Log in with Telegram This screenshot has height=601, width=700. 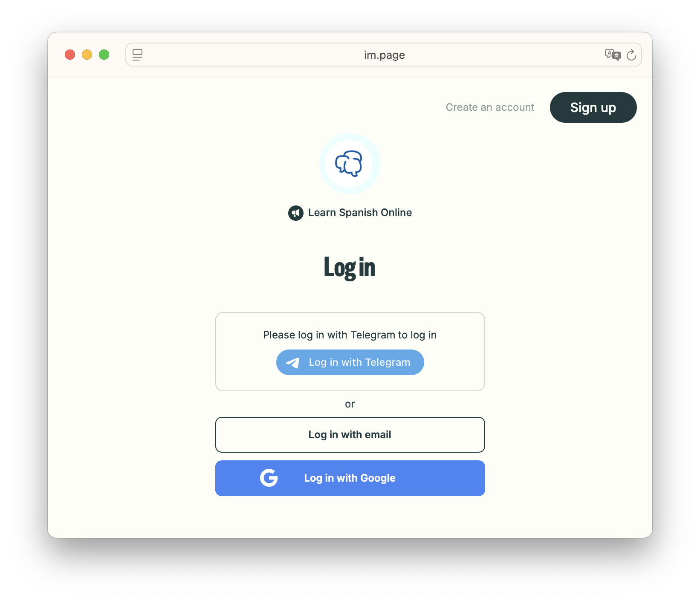click(350, 362)
